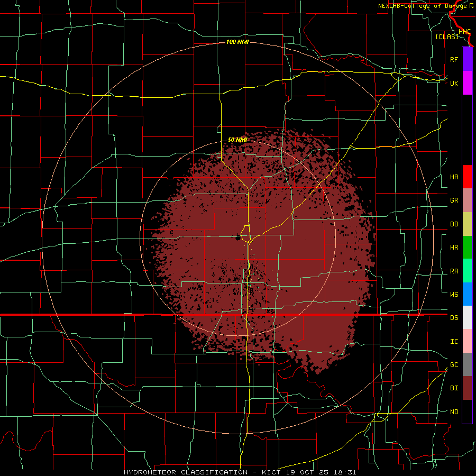The width and height of the screenshot is (476, 476).
Task: Click the DS legend label
Action: (454, 318)
